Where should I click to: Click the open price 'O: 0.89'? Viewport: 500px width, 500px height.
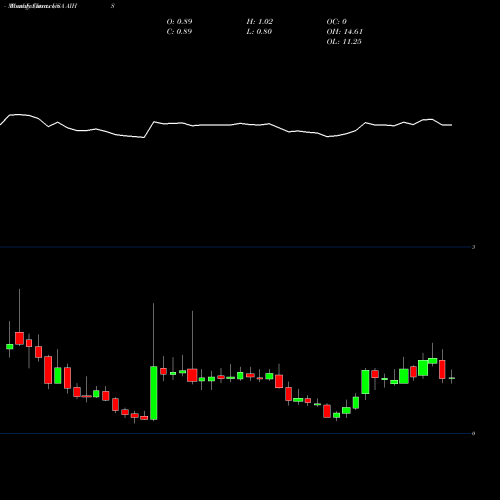point(179,22)
